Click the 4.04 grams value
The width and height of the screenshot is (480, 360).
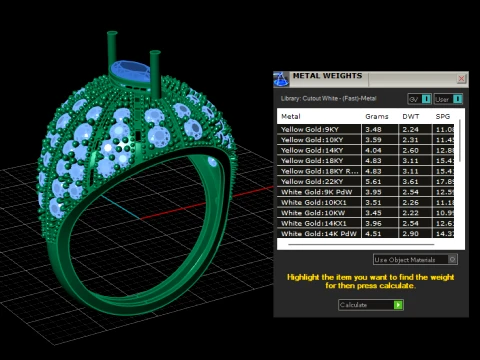tap(373, 150)
